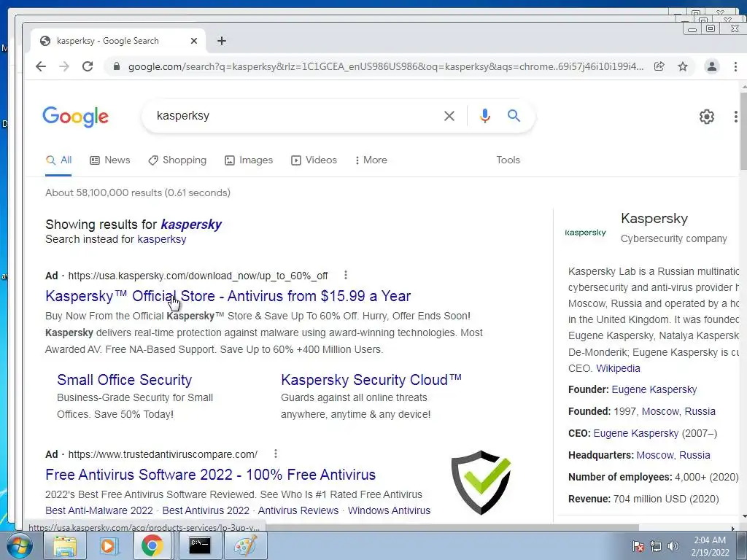Click the Kaspersky logo in knowledge panel

[585, 233]
